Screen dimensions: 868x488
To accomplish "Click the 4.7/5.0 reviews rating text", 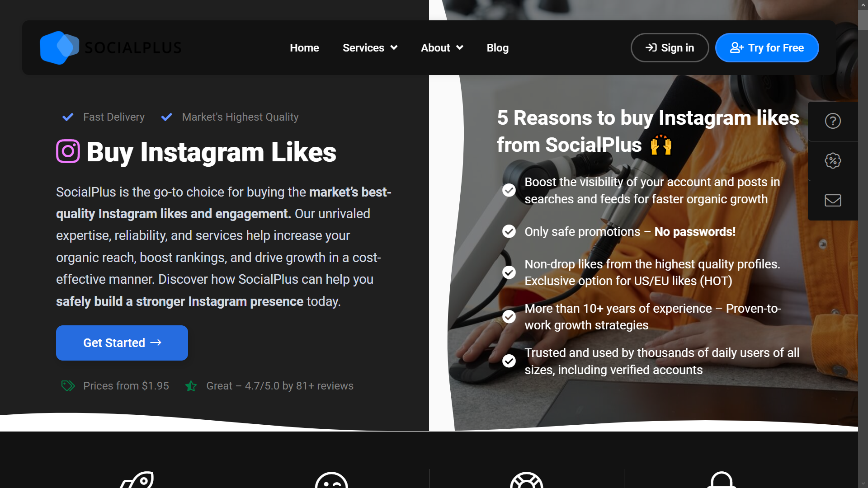I will (x=280, y=386).
